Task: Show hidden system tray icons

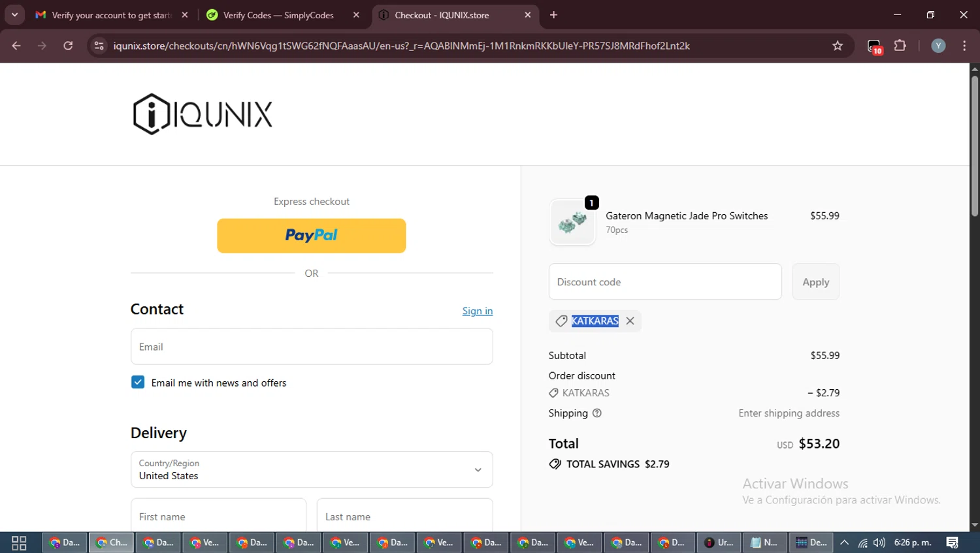Action: click(844, 543)
